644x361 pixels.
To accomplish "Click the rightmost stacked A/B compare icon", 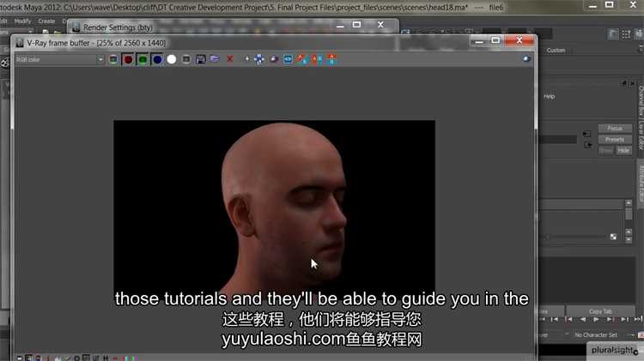I will pyautogui.click(x=331, y=59).
